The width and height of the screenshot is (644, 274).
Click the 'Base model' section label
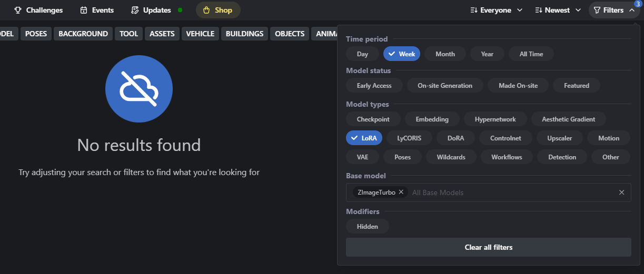pos(366,176)
